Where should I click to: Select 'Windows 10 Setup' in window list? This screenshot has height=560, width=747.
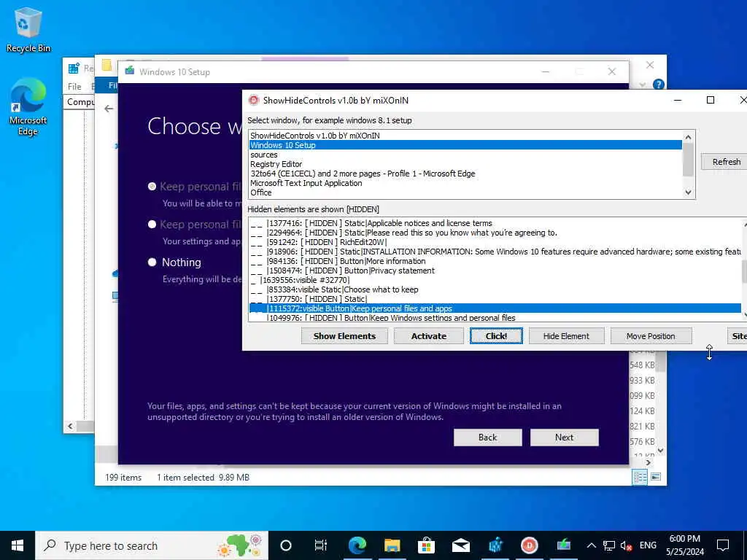pos(465,145)
